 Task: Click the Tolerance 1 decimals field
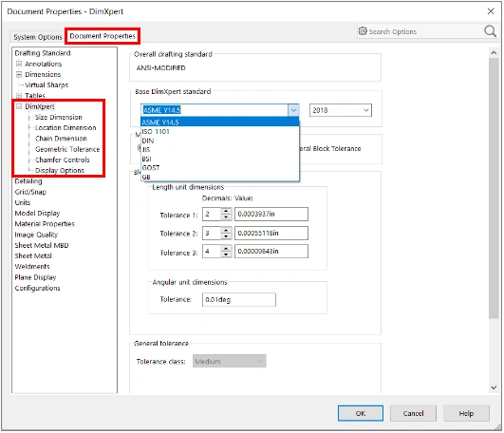point(212,214)
